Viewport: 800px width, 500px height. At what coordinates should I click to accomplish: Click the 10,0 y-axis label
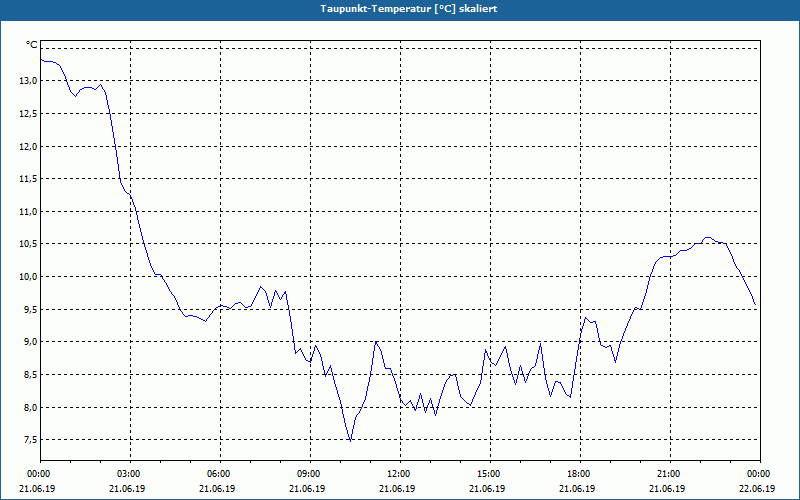28,277
